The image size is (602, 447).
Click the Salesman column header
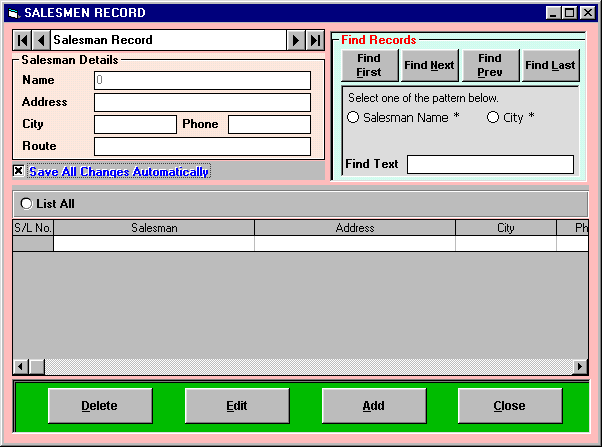tap(154, 228)
